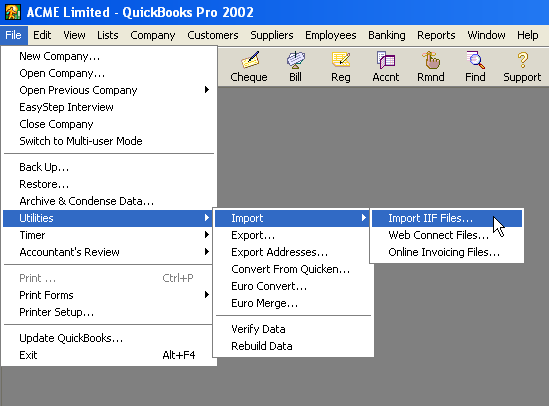549x406 pixels.
Task: Expand the Import submenu
Action: 292,218
